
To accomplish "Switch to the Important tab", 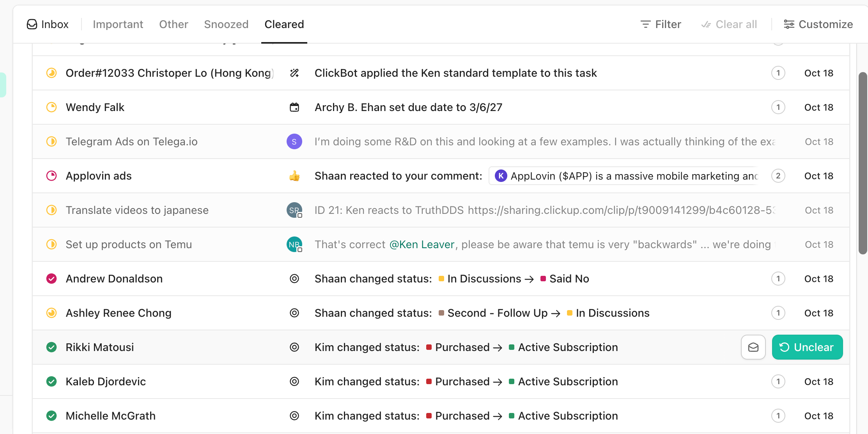I will [x=118, y=24].
